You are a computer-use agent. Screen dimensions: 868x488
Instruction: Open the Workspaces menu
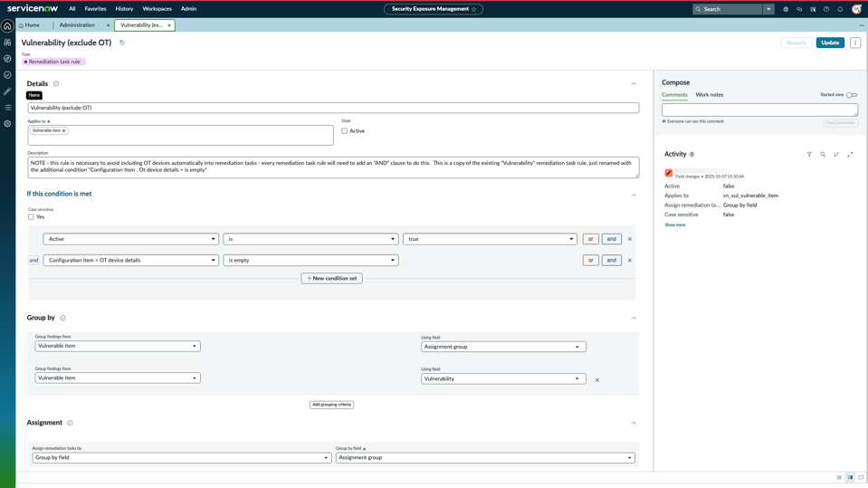tap(157, 9)
